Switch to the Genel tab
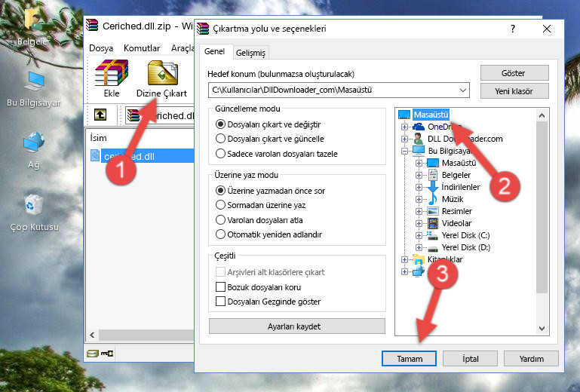The image size is (580, 392). (x=214, y=51)
